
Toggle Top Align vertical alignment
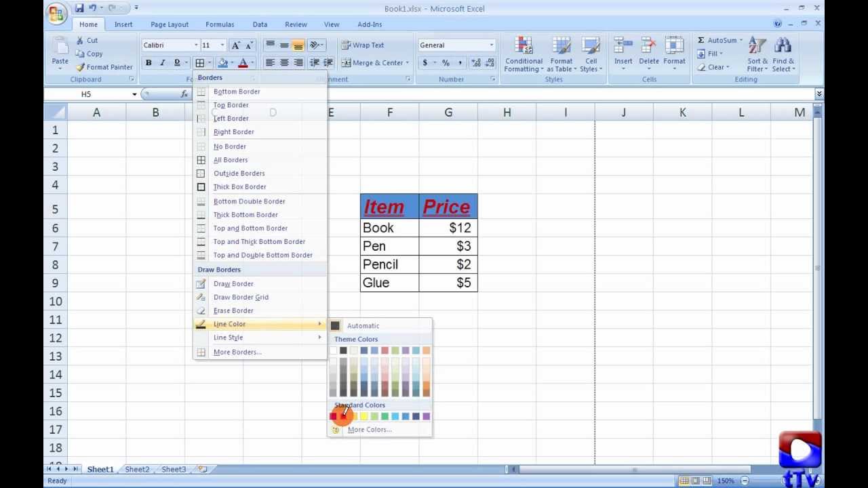[x=270, y=45]
